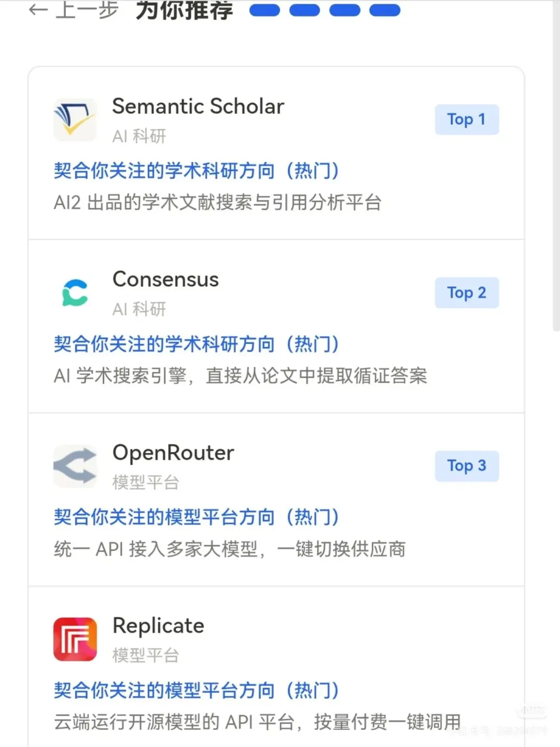Open the Replicate title link
This screenshot has width=560, height=747.
pos(158,626)
